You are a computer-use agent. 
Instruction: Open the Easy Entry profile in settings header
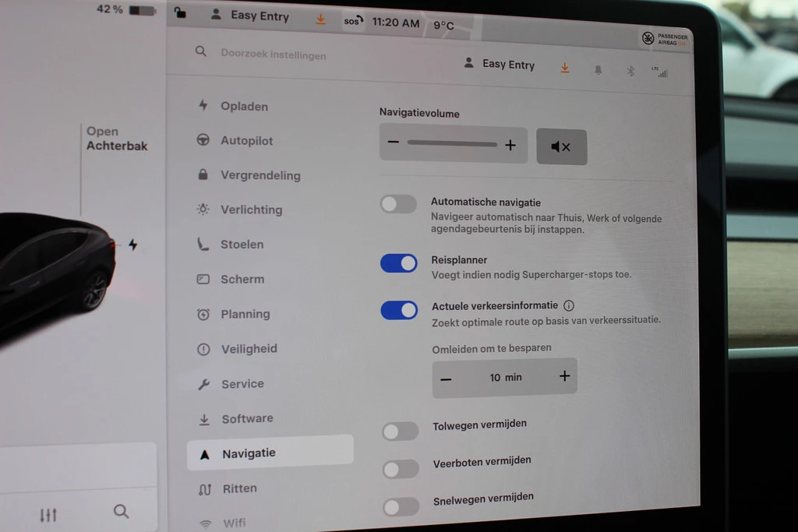[x=500, y=64]
